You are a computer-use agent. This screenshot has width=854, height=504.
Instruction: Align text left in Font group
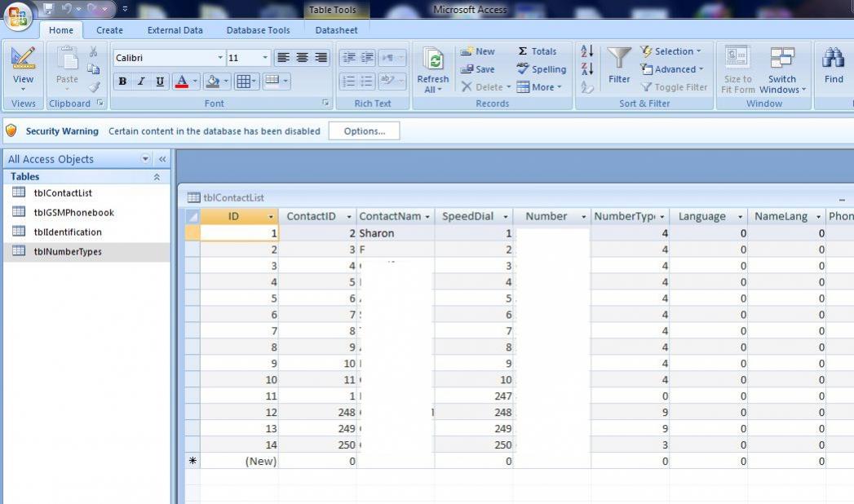[283, 58]
